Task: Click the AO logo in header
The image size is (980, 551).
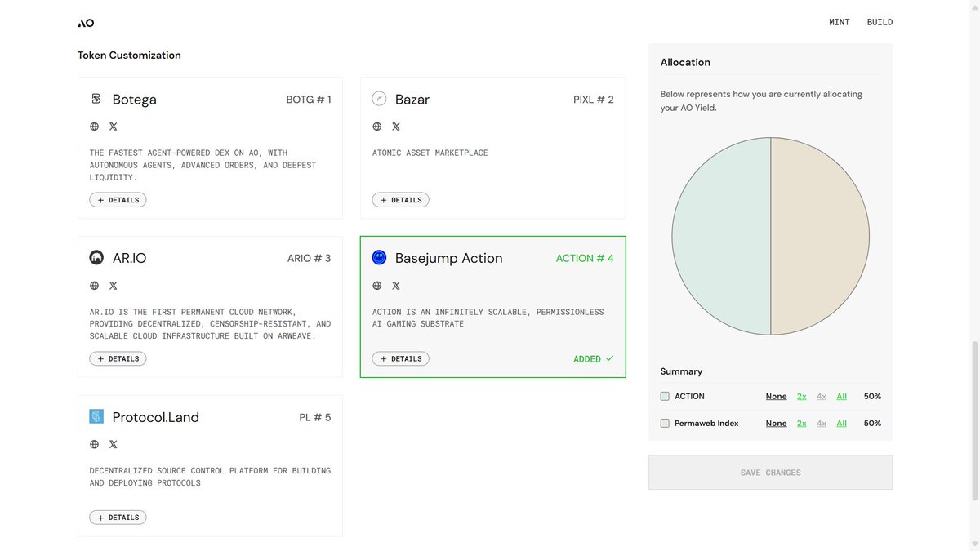Action: [86, 23]
